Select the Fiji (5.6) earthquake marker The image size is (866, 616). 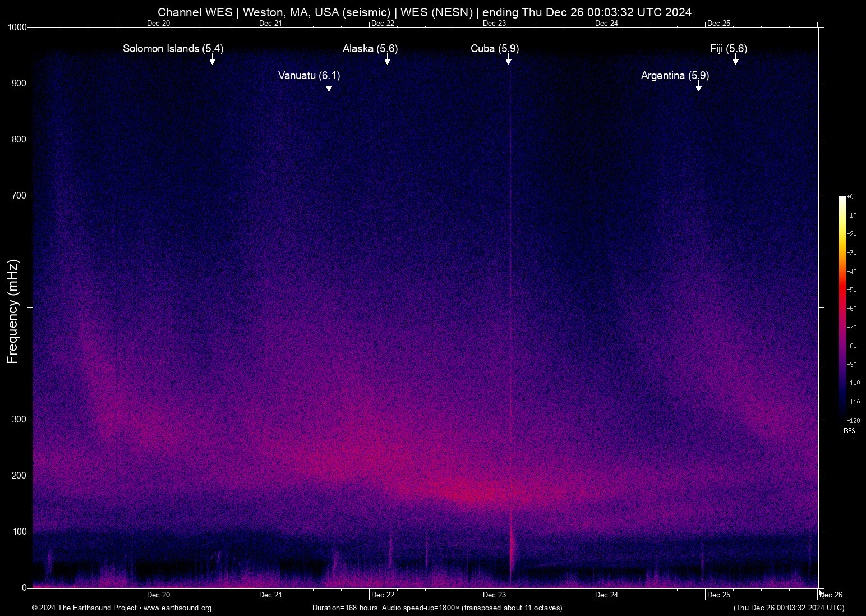pyautogui.click(x=735, y=61)
